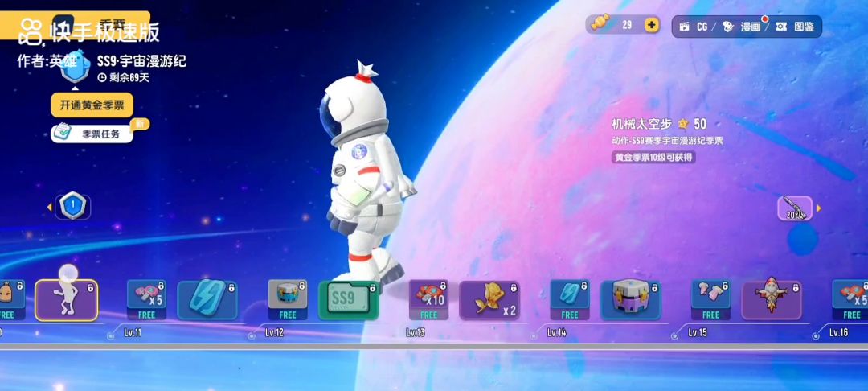Select Lv.16 free x5 reward
The image size is (868, 391).
coord(851,299)
